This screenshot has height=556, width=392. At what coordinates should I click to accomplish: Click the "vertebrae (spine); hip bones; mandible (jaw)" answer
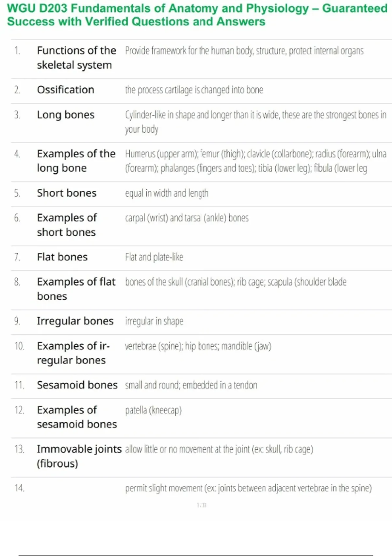point(198,346)
